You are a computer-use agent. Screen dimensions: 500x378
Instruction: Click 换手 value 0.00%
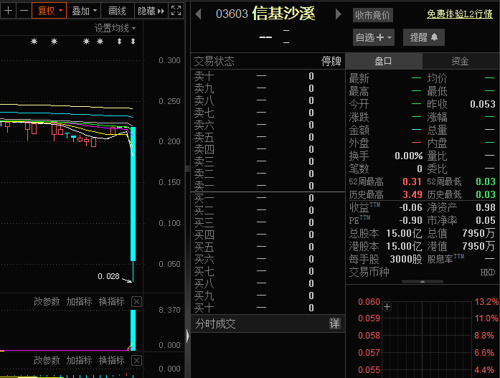pyautogui.click(x=408, y=156)
